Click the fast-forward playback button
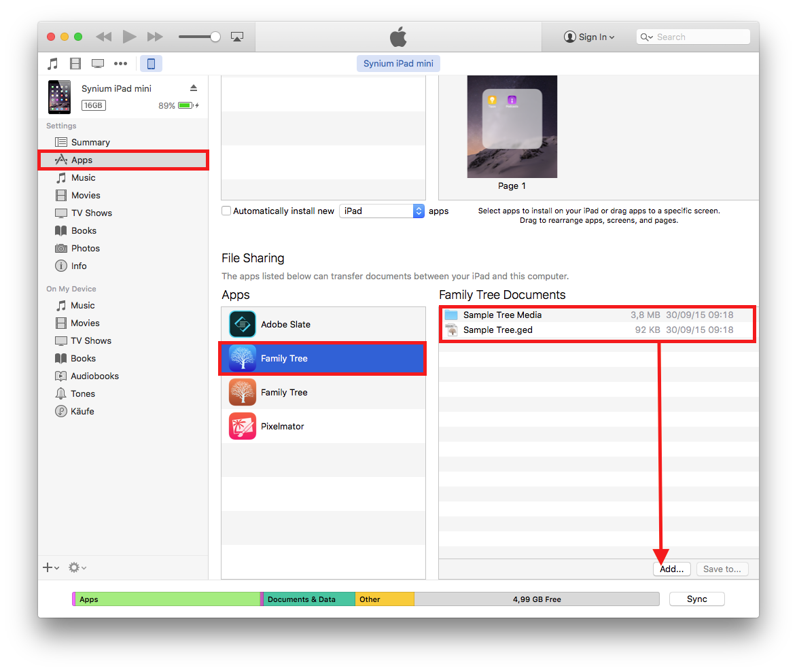This screenshot has width=797, height=672. pyautogui.click(x=155, y=37)
